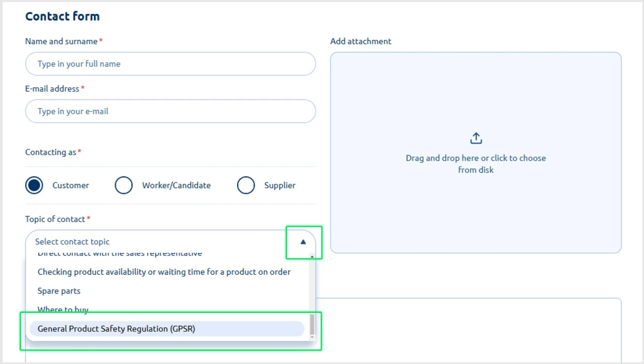The height and width of the screenshot is (364, 644).
Task: Choose 'Direct contact with the sales representative'
Action: tap(120, 254)
